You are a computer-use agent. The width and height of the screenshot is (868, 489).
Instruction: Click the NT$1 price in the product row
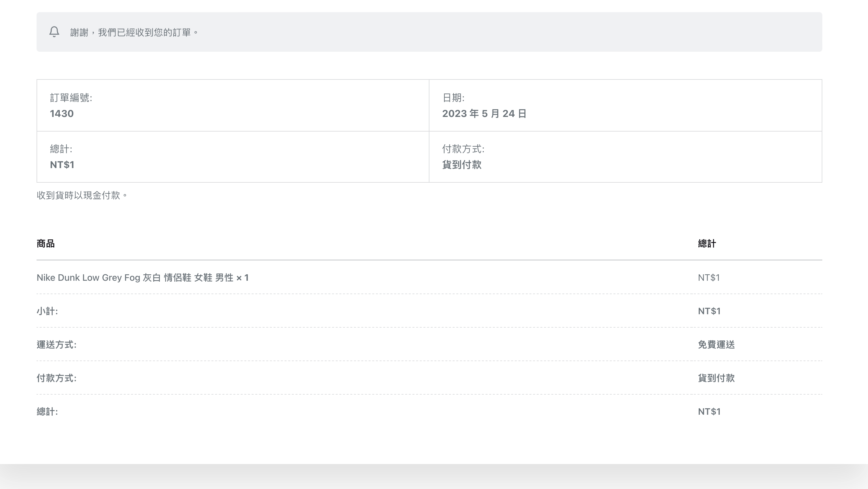709,277
